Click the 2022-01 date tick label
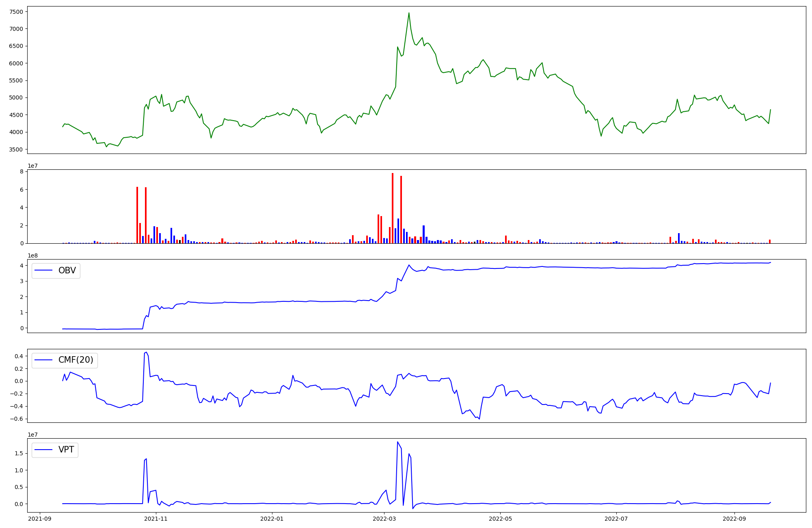Viewport: 812px width, 528px height. [x=272, y=519]
